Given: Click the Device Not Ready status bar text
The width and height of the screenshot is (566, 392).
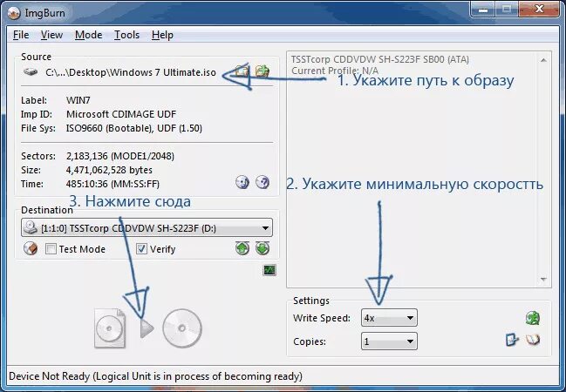Looking at the screenshot, I should (155, 376).
